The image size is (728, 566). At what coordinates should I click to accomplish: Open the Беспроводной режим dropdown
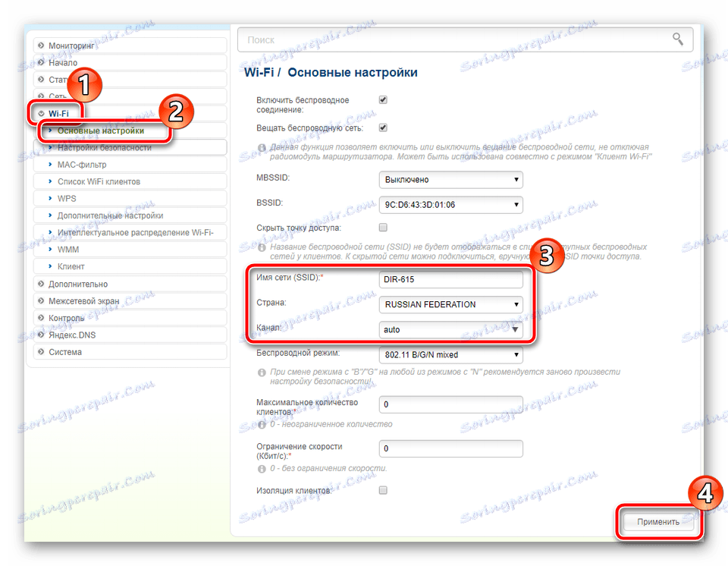pyautogui.click(x=450, y=355)
